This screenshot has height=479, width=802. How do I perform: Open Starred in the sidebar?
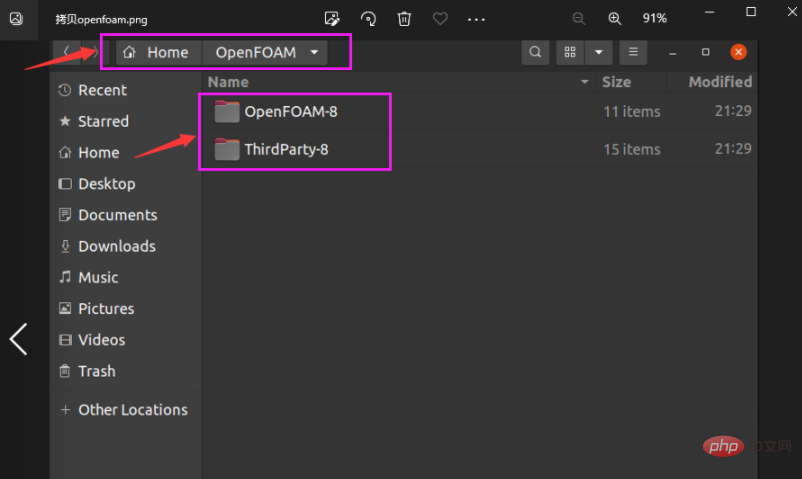tap(126, 121)
